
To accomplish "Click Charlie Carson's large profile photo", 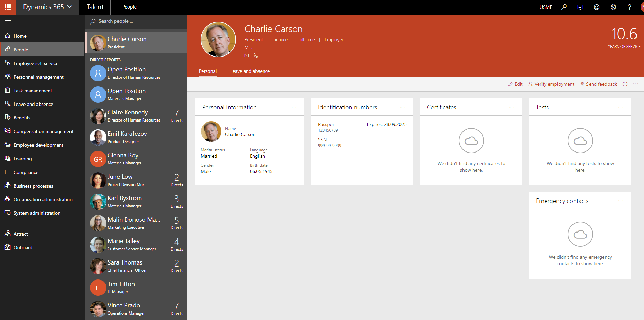I will click(218, 39).
